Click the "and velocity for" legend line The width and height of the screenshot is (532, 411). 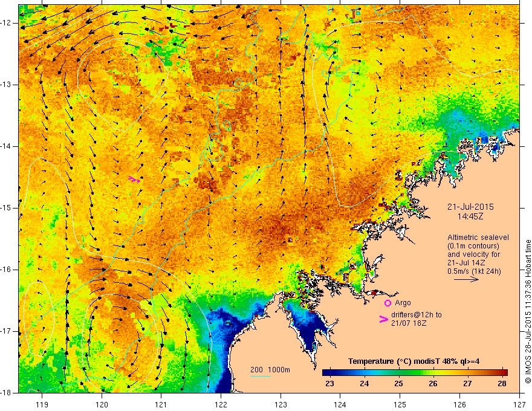473,254
